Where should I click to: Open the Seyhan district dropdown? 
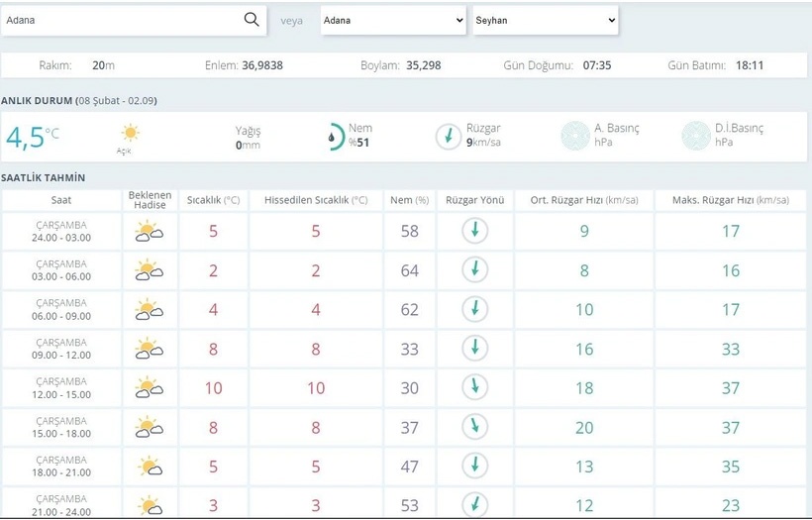point(546,20)
